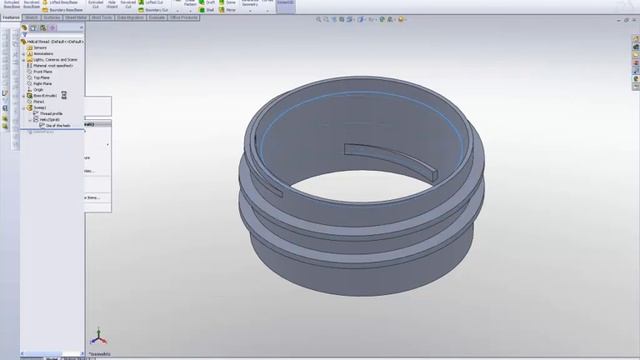Screen dimensions: 640x360
Task: Click the Zoom to Area icon
Action: (x=327, y=20)
